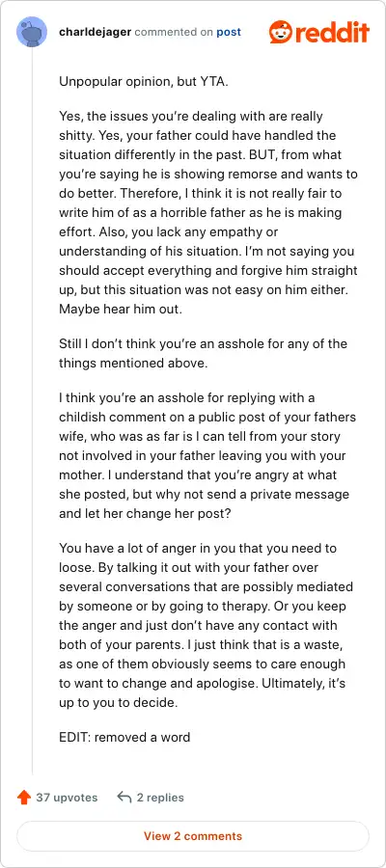Click the "37 upvotes" count
Image resolution: width=386 pixels, height=868 pixels.
[x=67, y=798]
